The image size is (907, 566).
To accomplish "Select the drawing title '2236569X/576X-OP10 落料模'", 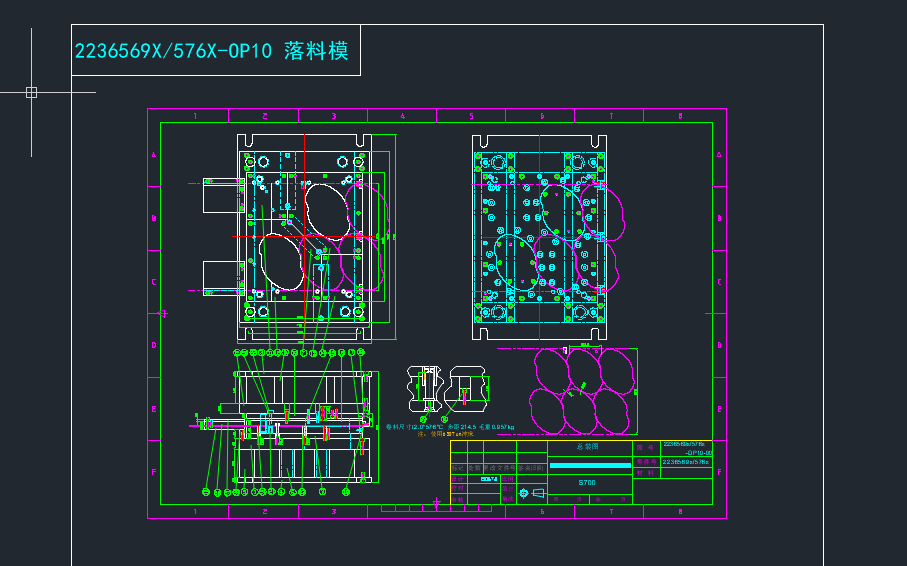I will [x=212, y=51].
